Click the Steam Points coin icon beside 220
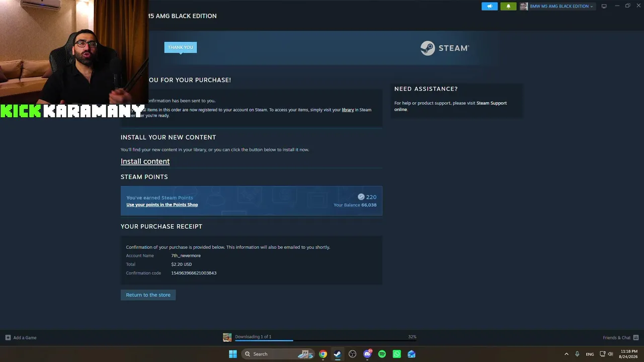Viewport: 644px width, 362px height. tap(361, 197)
